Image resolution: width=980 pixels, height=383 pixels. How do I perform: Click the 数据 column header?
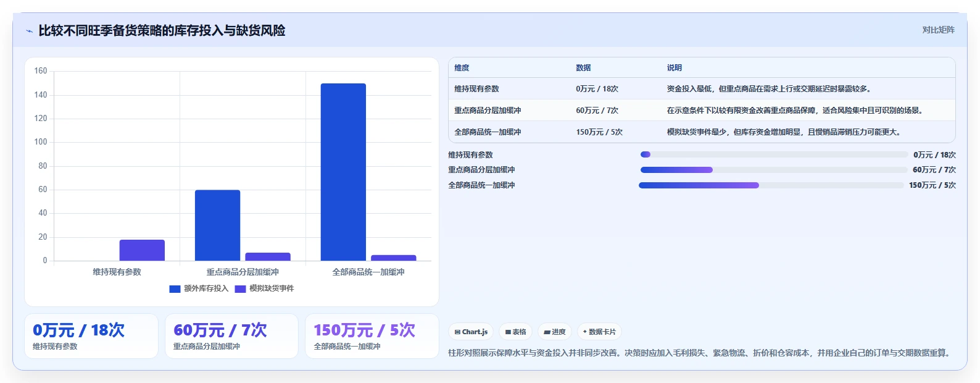(x=583, y=68)
